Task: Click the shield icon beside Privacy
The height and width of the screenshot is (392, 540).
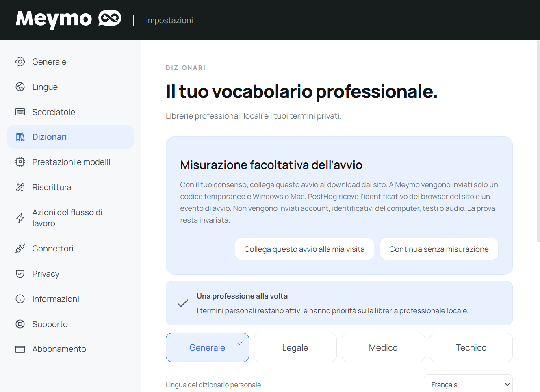Action: (20, 274)
